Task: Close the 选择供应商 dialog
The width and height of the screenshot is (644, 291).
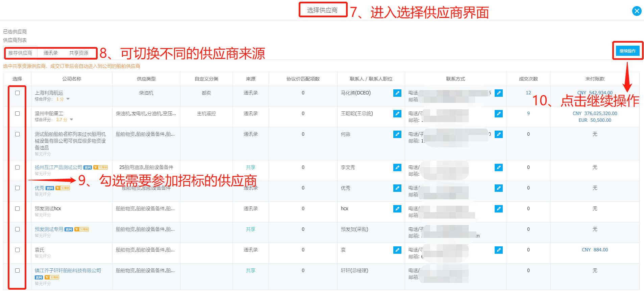Action: click(637, 11)
